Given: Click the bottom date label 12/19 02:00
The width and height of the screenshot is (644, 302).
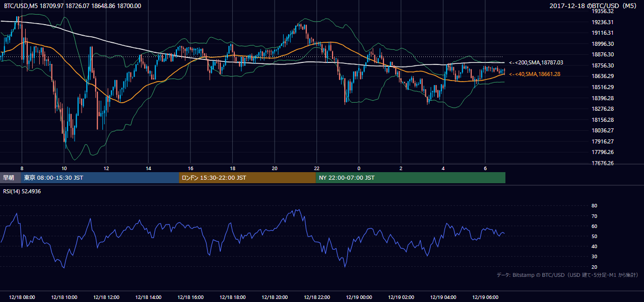Looking at the screenshot, I should [x=401, y=297].
